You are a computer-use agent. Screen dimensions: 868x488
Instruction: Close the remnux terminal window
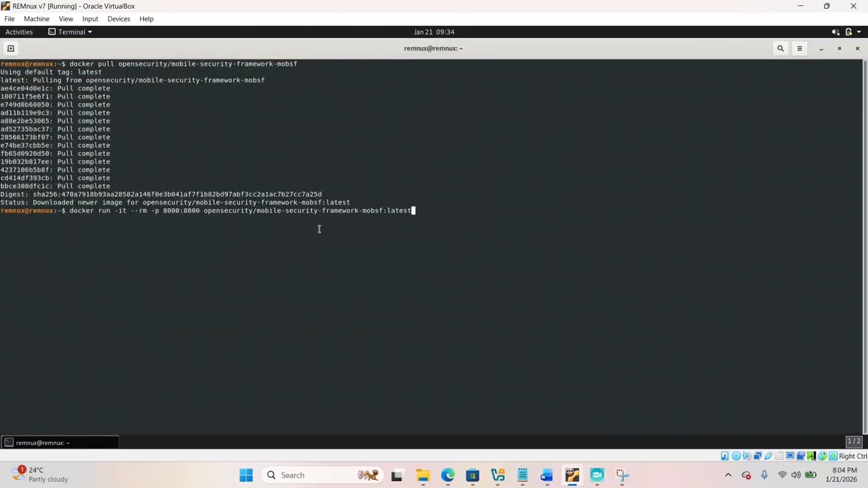[857, 48]
